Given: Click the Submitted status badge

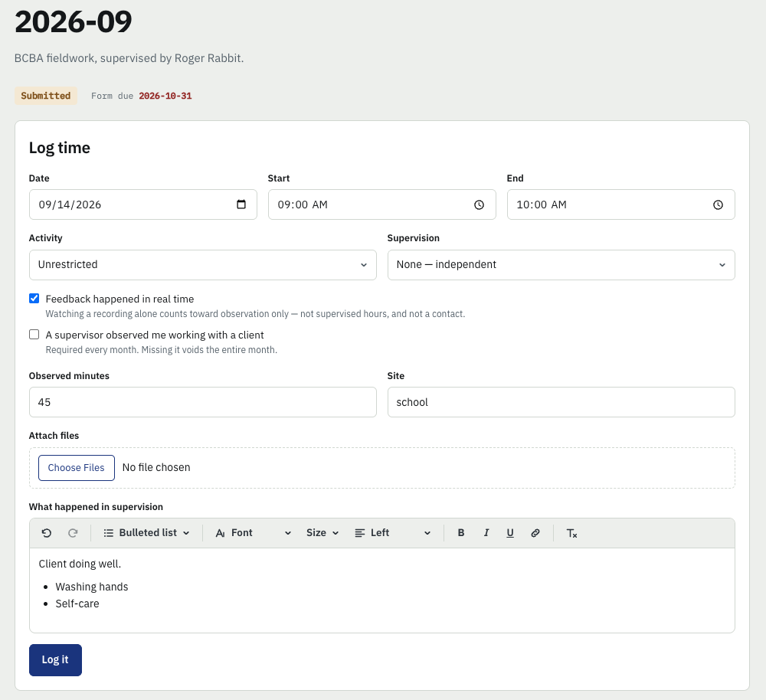Looking at the screenshot, I should (x=46, y=96).
